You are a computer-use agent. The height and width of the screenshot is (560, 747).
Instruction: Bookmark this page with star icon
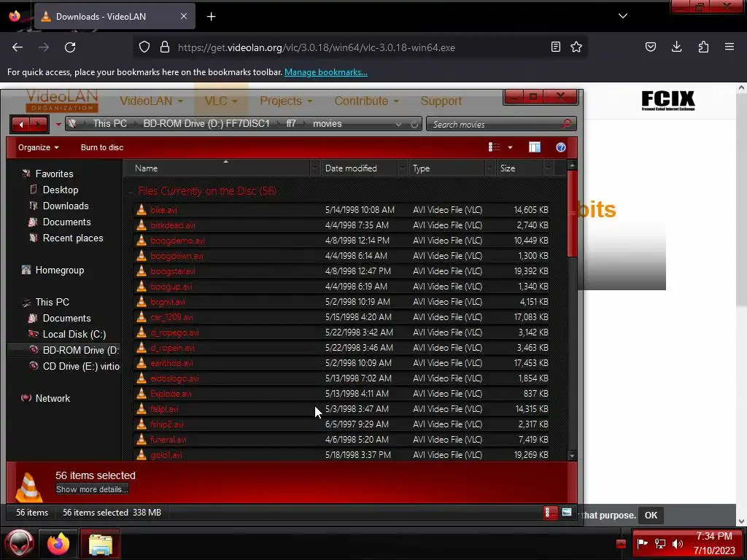(576, 47)
